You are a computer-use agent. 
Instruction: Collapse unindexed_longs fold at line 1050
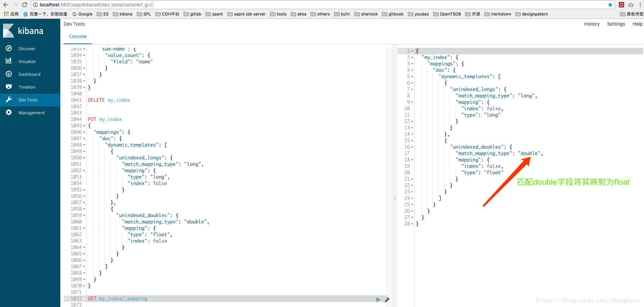[84, 158]
